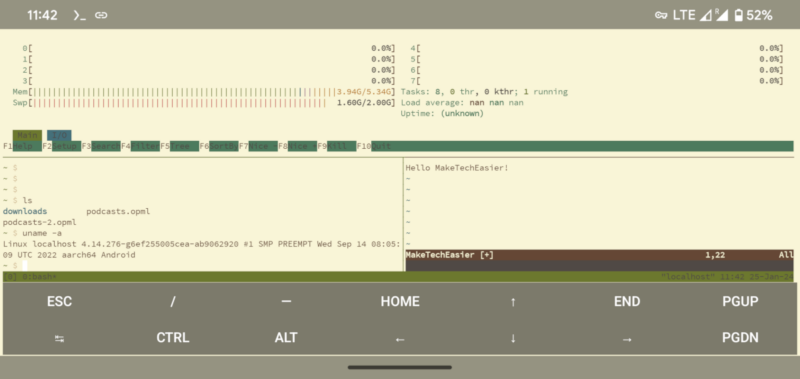Viewport: 800px width, 379px height.
Task: Toggle htop F5 Tree view
Action: tap(180, 146)
